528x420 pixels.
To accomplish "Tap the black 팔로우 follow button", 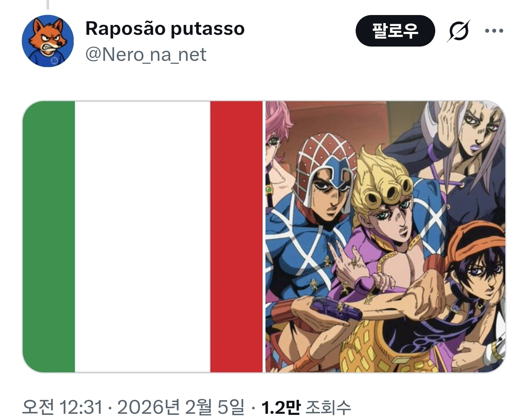I will [395, 31].
